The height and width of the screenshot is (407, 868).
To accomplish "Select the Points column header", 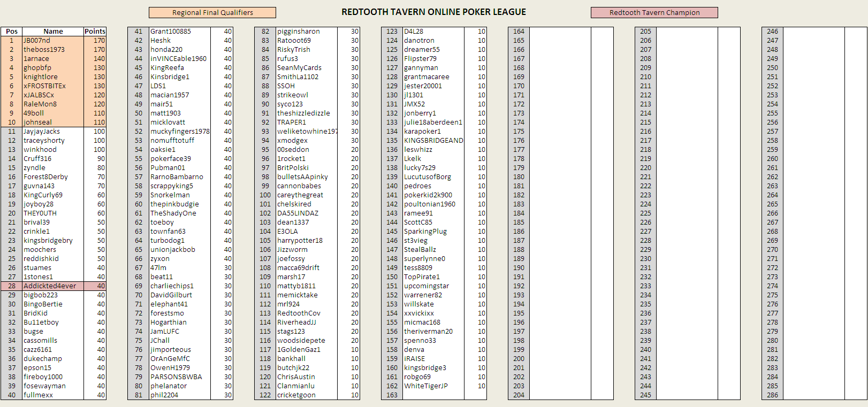I will click(95, 32).
